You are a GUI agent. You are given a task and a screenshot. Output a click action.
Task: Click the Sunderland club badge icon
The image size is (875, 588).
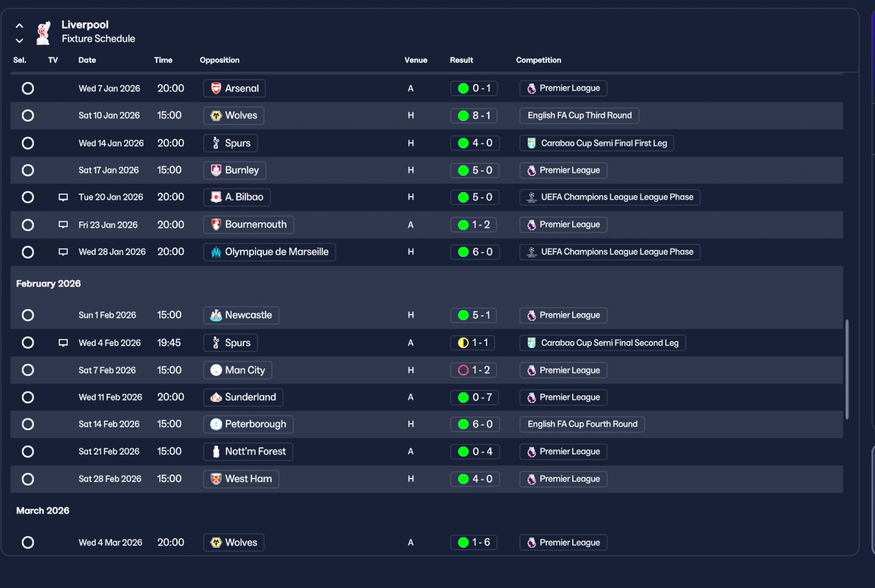(x=216, y=397)
